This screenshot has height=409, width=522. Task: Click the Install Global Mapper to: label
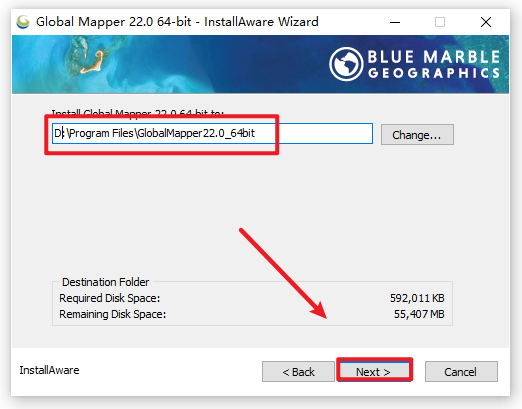(x=137, y=113)
